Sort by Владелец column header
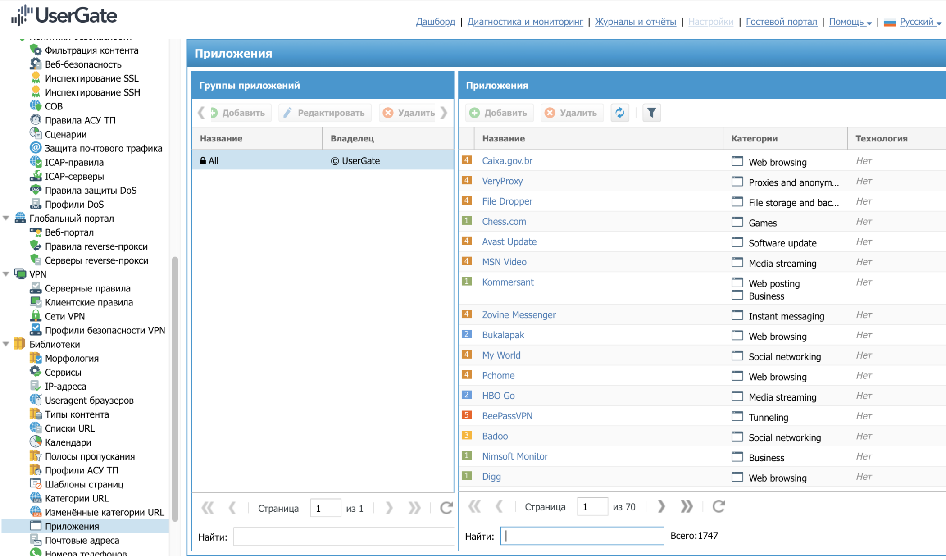The width and height of the screenshot is (946, 560). [x=388, y=138]
